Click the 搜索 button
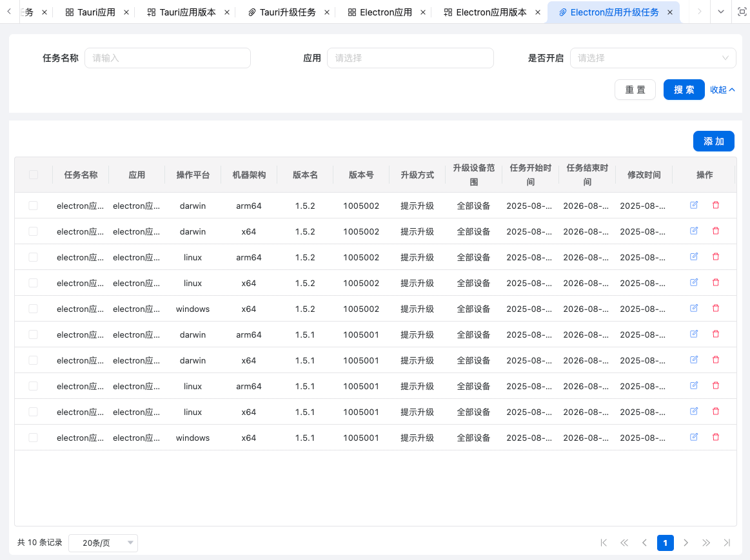 tap(684, 90)
